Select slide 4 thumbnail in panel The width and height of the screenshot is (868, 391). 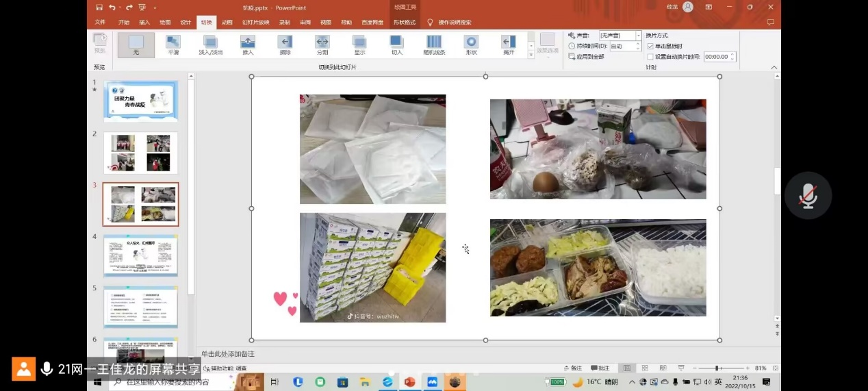tap(140, 255)
